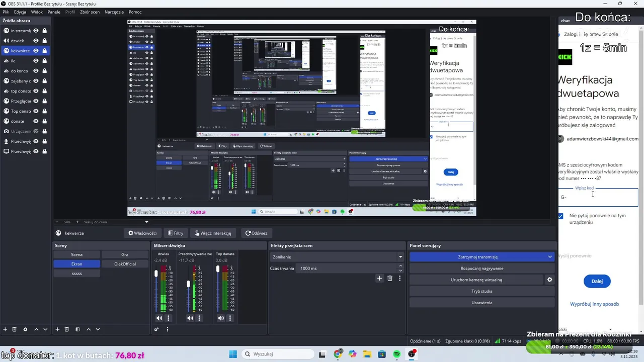Increase Czas trwania with up stepper
Viewport: 644px width, 362px height.
pos(400,266)
